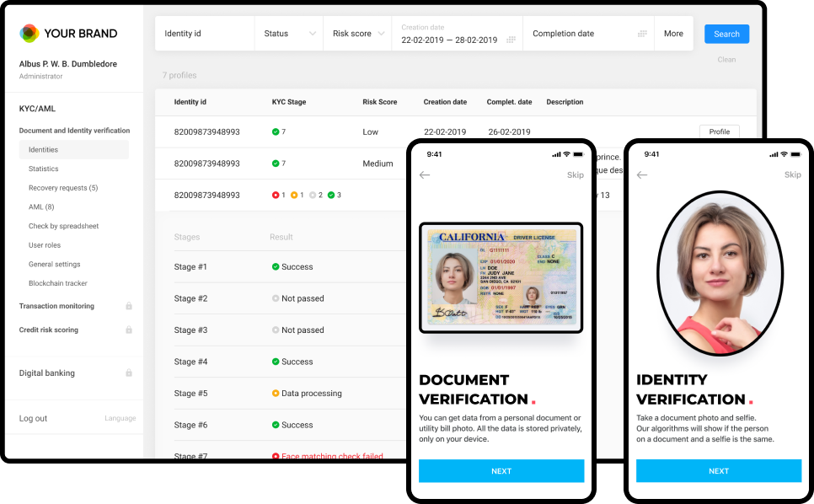This screenshot has width=814, height=504.
Task: Click green status icon for Stage #4
Action: [x=276, y=362]
